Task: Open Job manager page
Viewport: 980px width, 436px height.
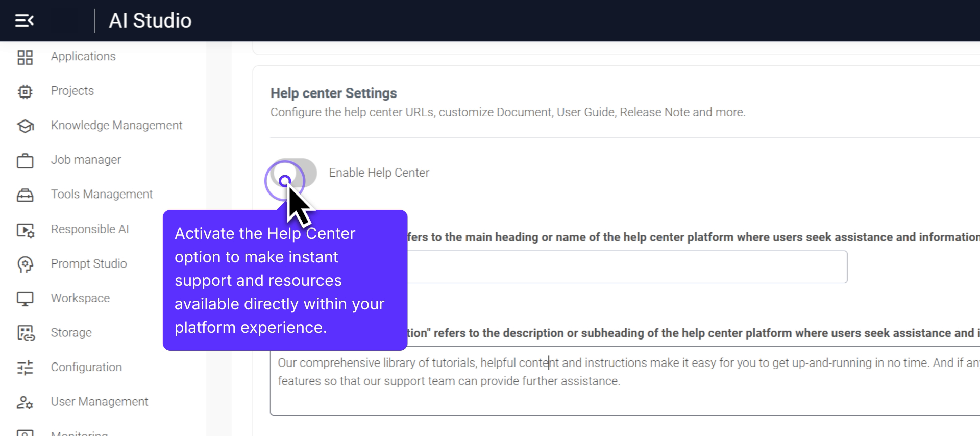Action: coord(86,160)
